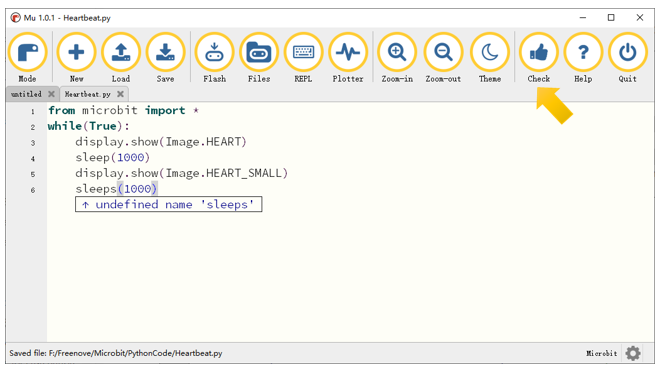Click the Zoom-out magnifier icon
662x369 pixels.
[x=443, y=52]
